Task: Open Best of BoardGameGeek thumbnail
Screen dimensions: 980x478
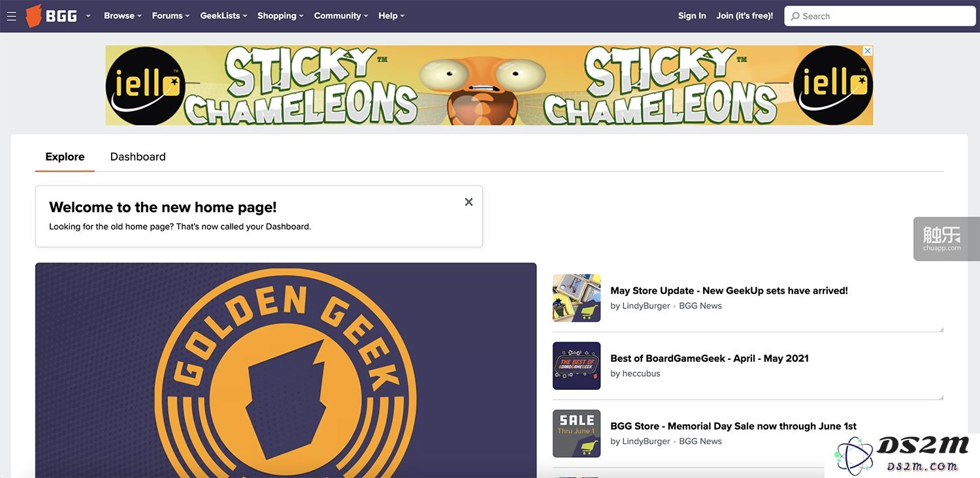Action: 576,366
